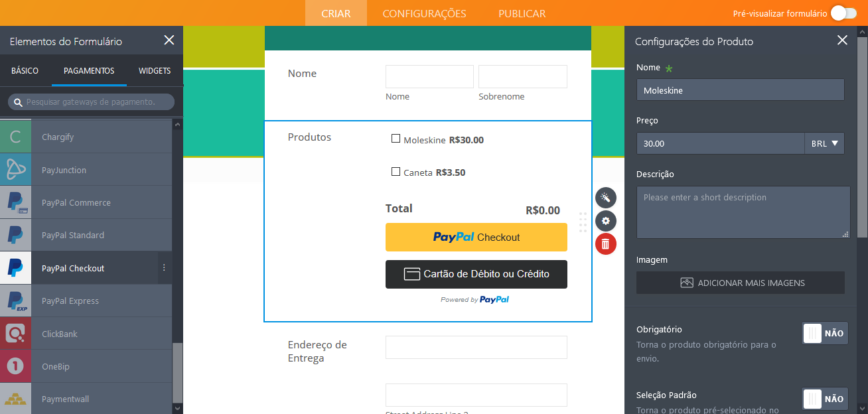This screenshot has width=868, height=414.
Task: Open the WIDGETS tab
Action: 155,71
